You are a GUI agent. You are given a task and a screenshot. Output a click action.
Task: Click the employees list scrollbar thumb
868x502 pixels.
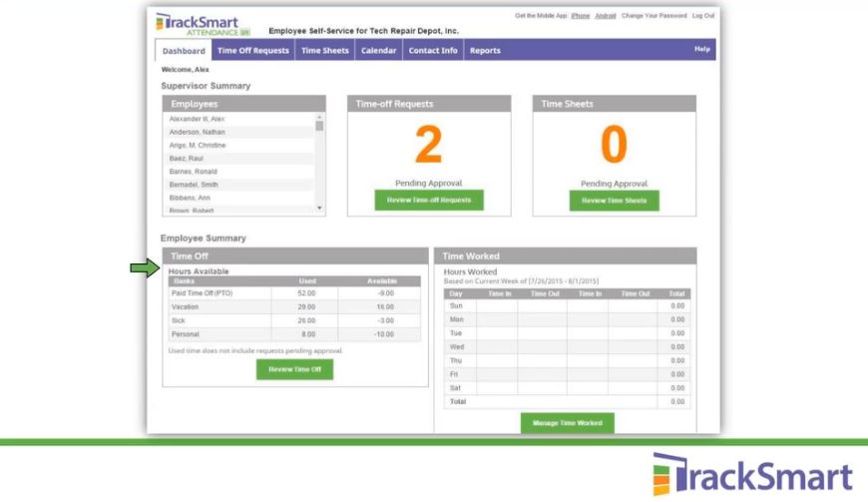point(319,126)
